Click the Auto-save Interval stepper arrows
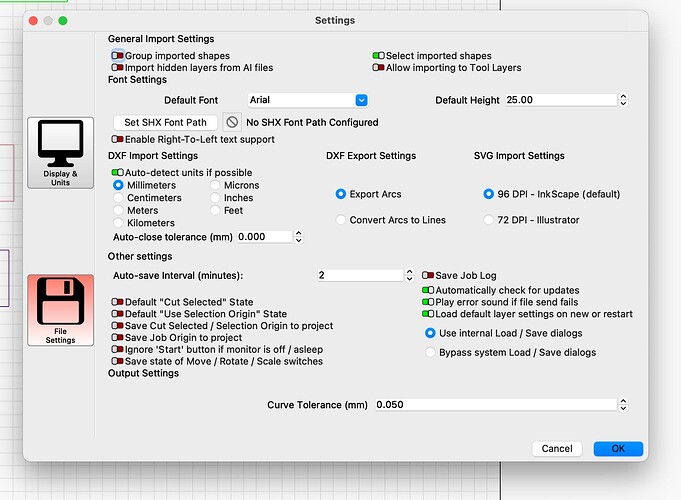 409,275
